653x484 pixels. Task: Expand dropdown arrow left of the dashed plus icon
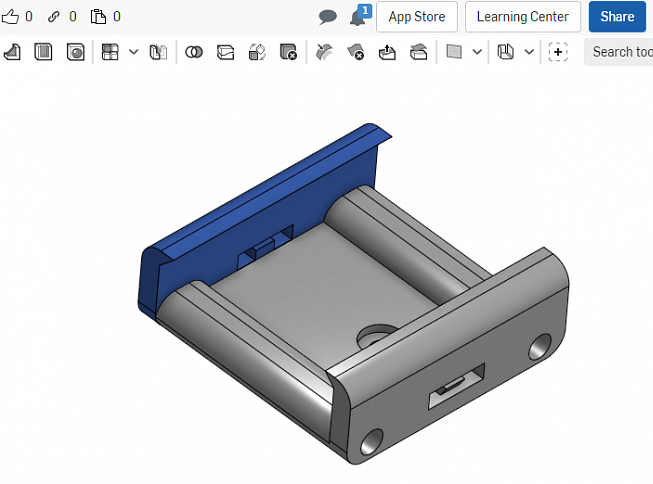point(529,52)
